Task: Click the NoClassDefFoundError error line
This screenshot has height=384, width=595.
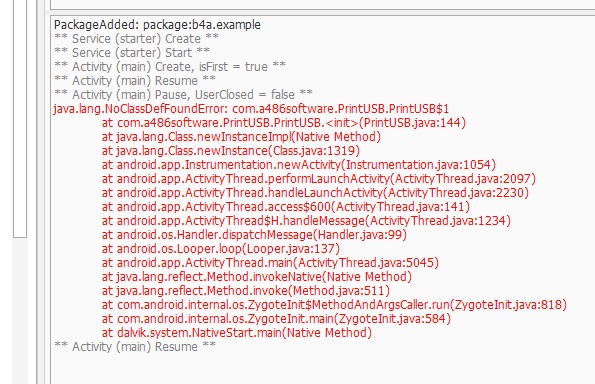Action: pyautogui.click(x=251, y=109)
